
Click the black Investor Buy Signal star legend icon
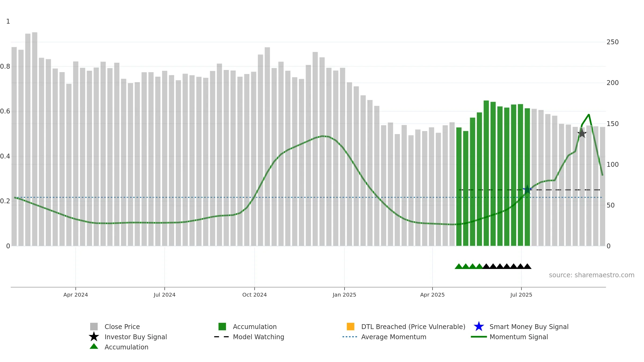coord(94,337)
